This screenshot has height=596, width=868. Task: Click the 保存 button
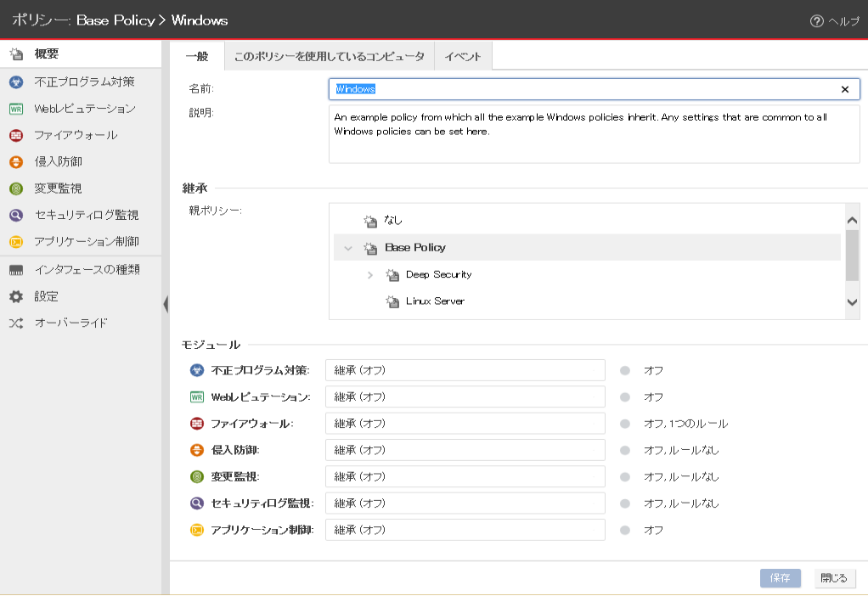[780, 578]
